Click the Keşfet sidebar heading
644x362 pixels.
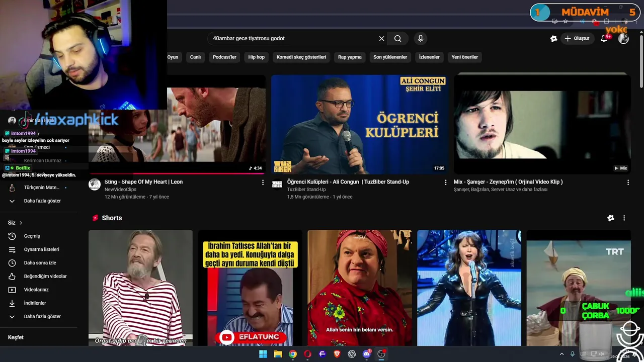pos(16,337)
